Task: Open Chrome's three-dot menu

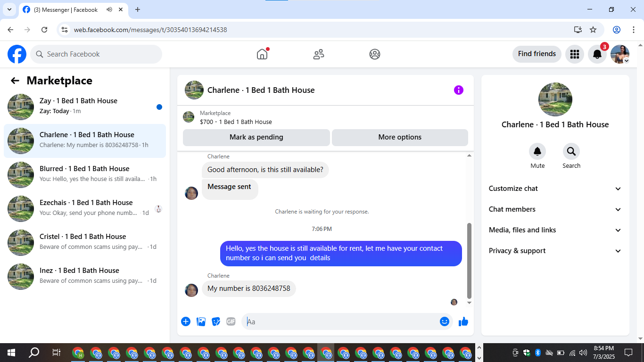Action: (x=633, y=30)
